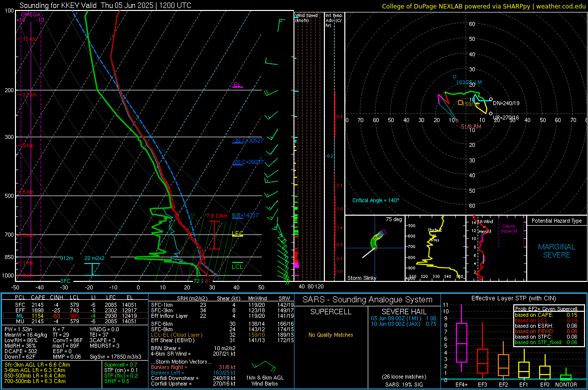Click the Corfidi Downshear = 240/19 kt line
The width and height of the screenshot is (588, 390).
pos(193,378)
